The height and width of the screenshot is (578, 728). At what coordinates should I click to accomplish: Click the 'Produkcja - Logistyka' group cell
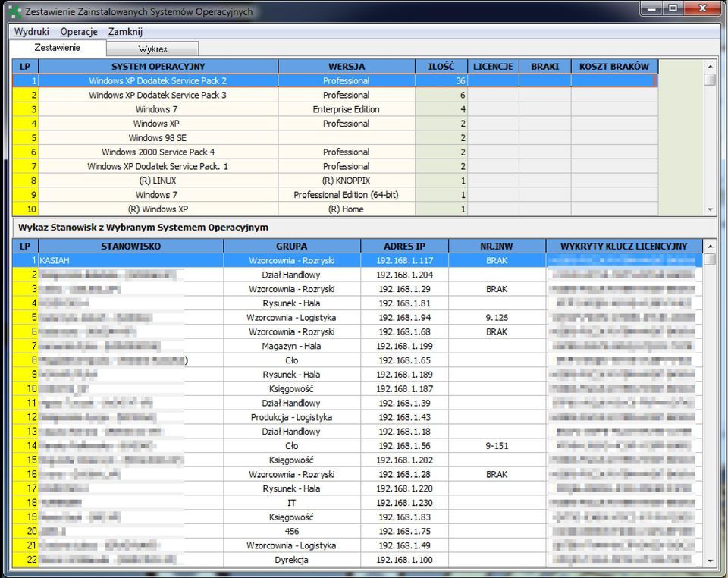pos(291,417)
